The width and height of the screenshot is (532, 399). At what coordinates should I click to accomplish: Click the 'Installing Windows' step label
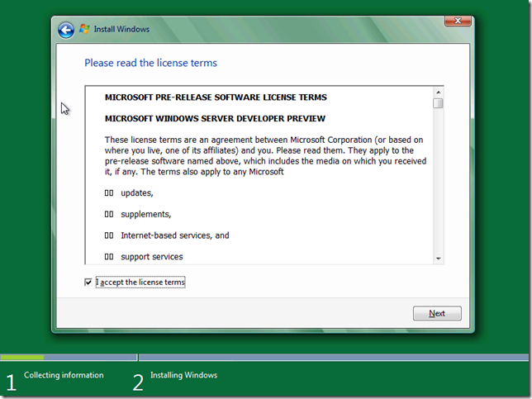[x=184, y=375]
